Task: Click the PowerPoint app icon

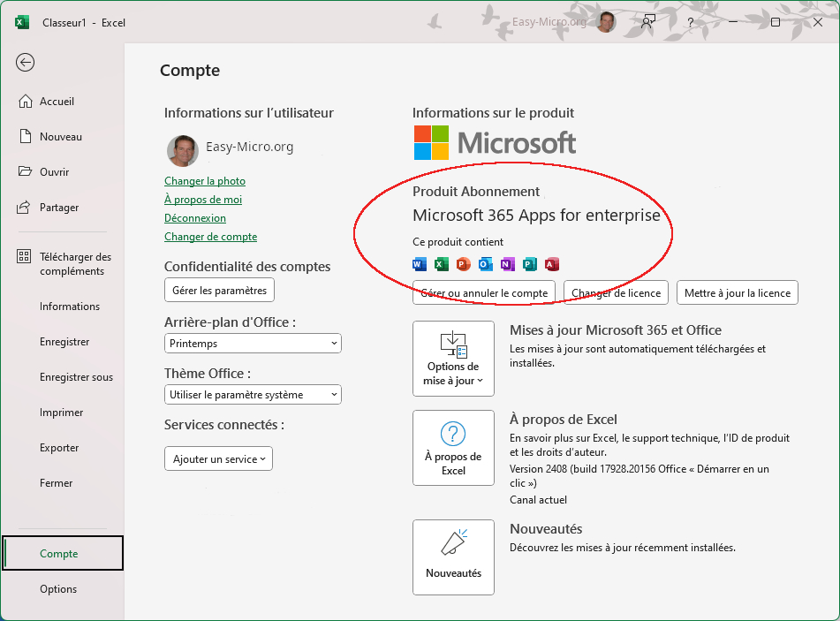Action: [x=464, y=263]
